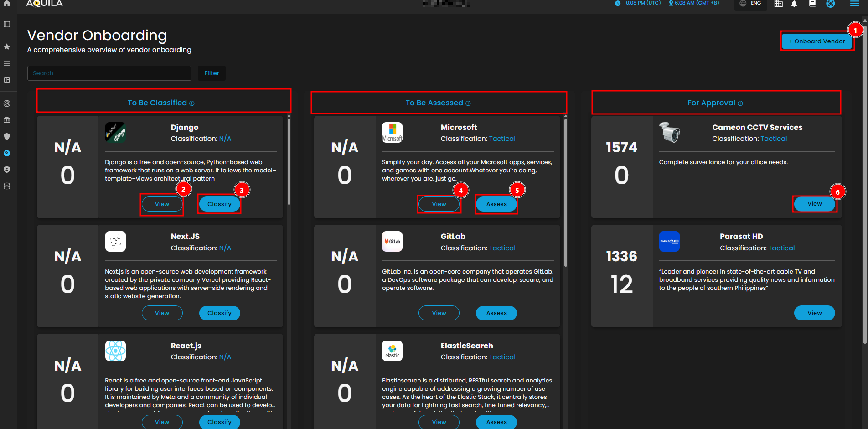Image resolution: width=868 pixels, height=429 pixels.
Task: Select the database icon in sidebar
Action: coord(7,186)
